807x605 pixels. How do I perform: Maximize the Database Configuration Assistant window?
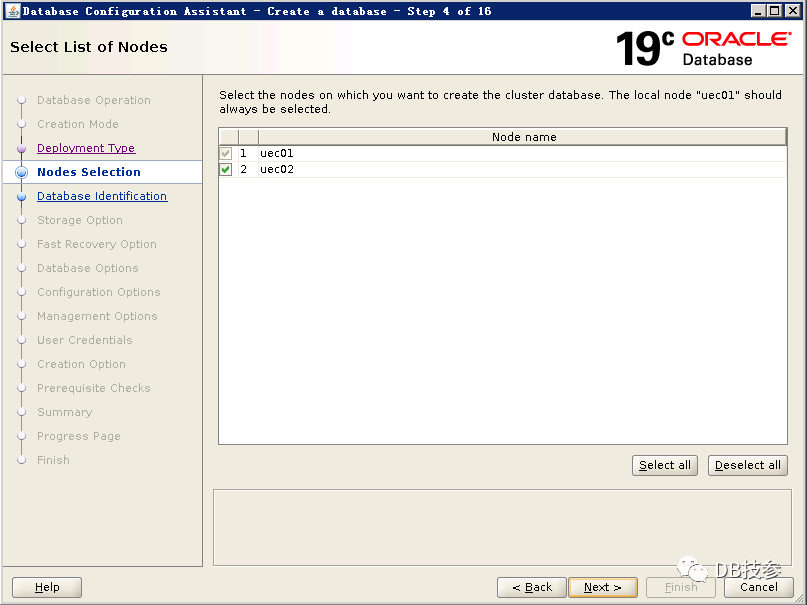775,11
